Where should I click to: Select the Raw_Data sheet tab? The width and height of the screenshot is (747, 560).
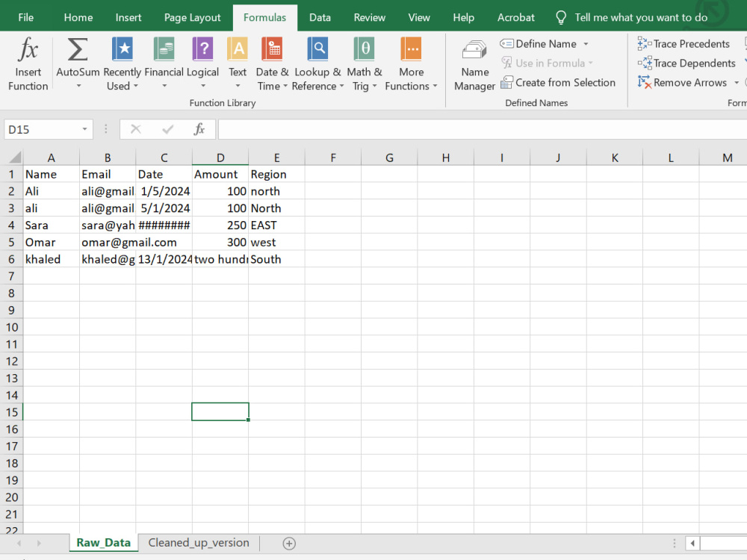tap(103, 543)
